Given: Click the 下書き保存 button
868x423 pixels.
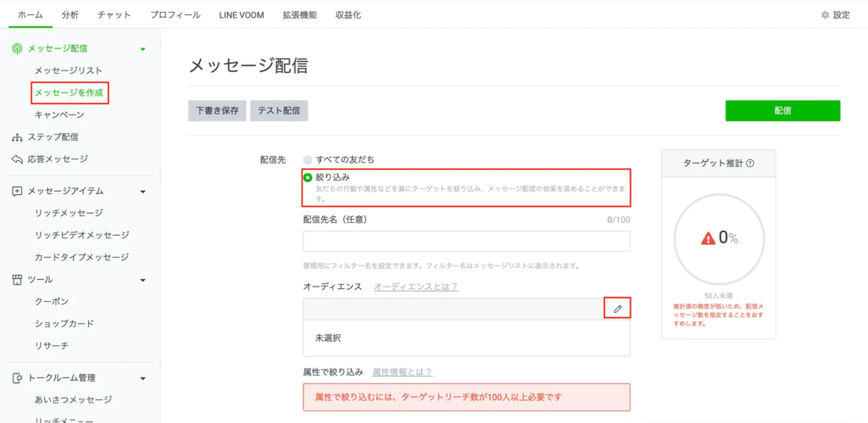Looking at the screenshot, I should [217, 111].
